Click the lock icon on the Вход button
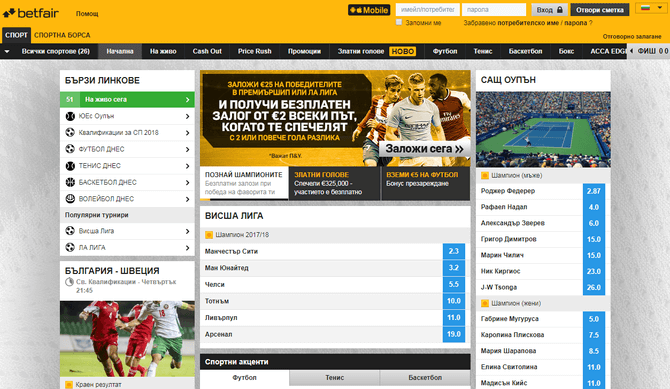The width and height of the screenshot is (670, 389). click(x=560, y=10)
